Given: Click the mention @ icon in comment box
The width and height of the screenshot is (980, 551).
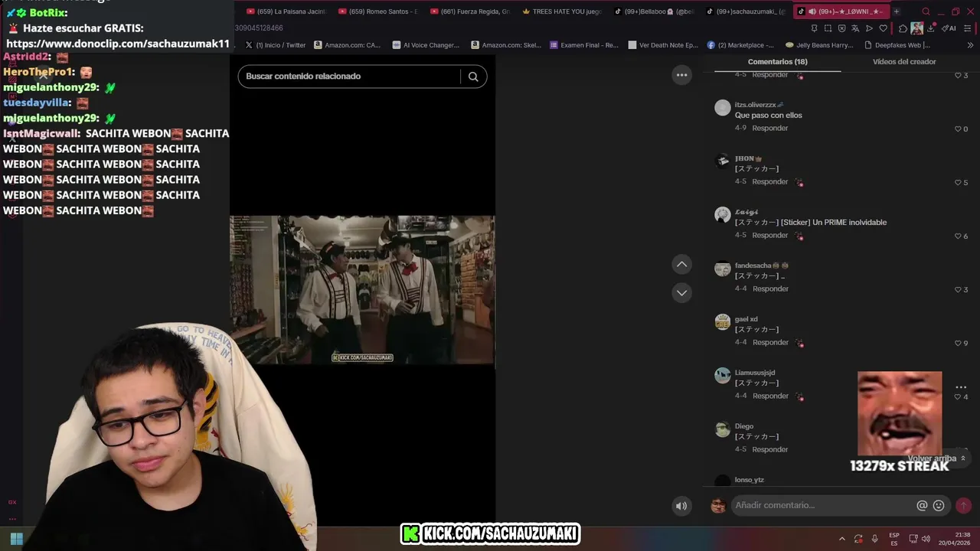Looking at the screenshot, I should tap(922, 506).
